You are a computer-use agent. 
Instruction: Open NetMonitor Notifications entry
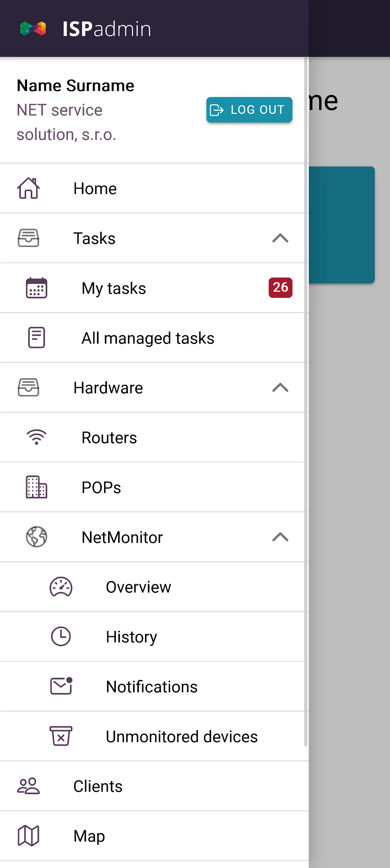click(x=152, y=686)
